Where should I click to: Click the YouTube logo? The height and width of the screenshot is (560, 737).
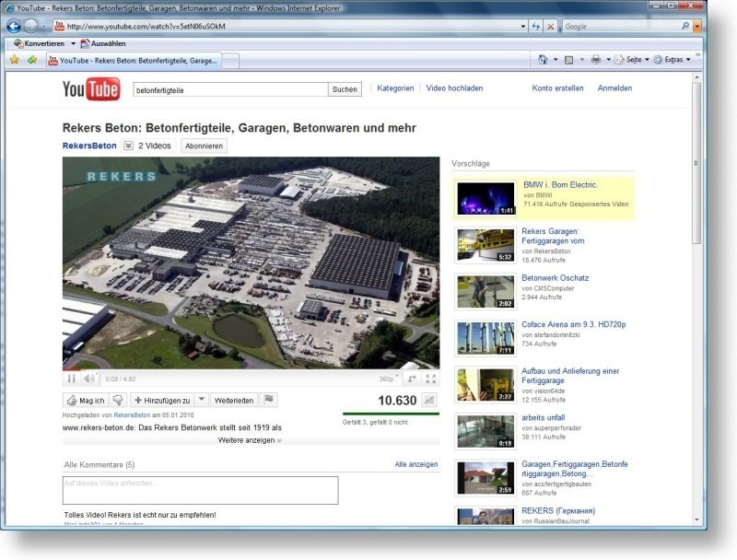(x=91, y=89)
